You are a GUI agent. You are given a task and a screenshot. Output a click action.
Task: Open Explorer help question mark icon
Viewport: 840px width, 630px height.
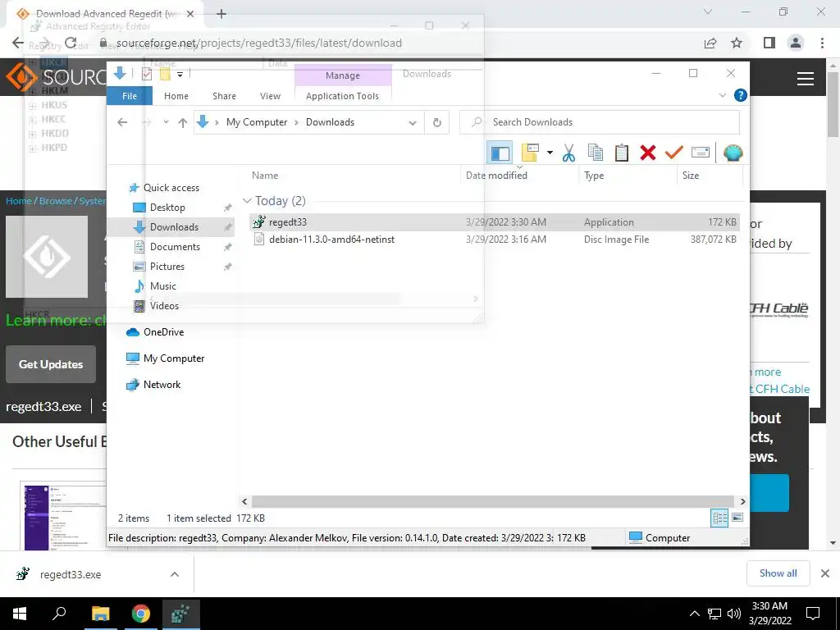(741, 95)
